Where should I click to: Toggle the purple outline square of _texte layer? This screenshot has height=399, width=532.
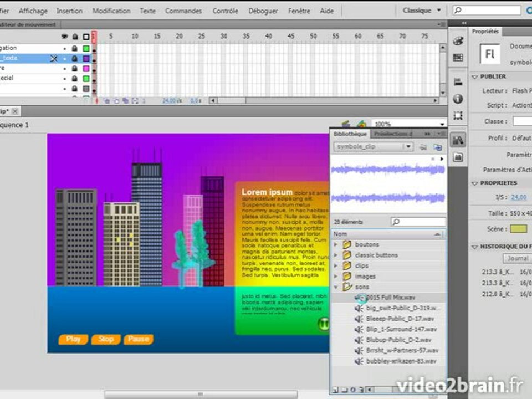click(x=86, y=58)
